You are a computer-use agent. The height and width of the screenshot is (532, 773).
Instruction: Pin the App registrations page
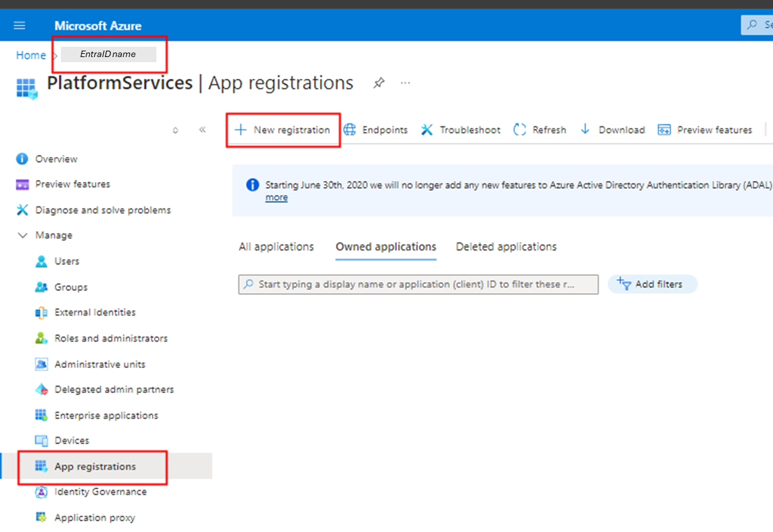click(379, 83)
